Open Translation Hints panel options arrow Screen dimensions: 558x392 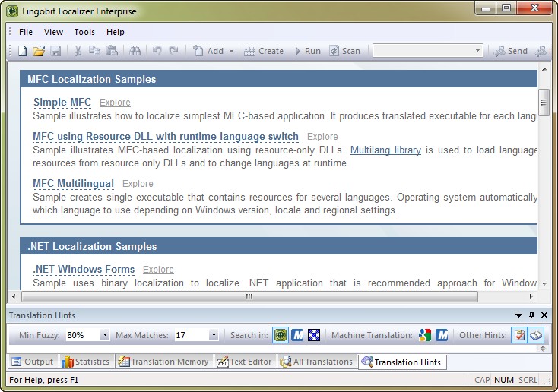519,315
